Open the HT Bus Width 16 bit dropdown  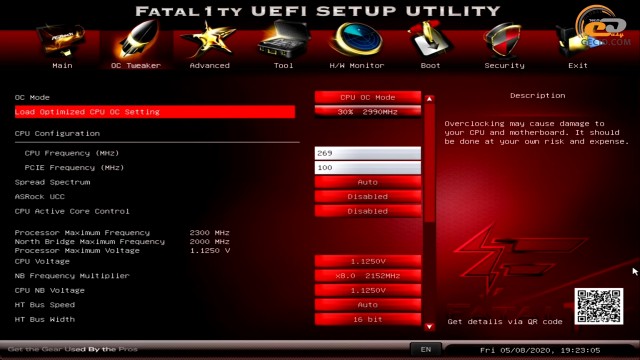(x=368, y=319)
